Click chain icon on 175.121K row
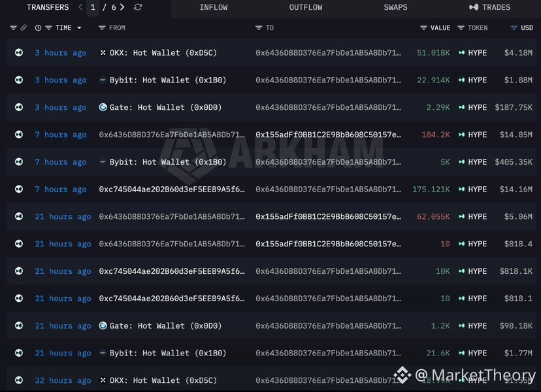The image size is (541, 392). click(19, 189)
